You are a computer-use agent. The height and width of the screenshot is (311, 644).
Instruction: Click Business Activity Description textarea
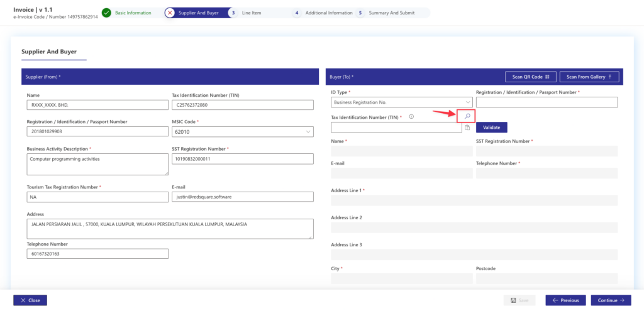pos(97,165)
